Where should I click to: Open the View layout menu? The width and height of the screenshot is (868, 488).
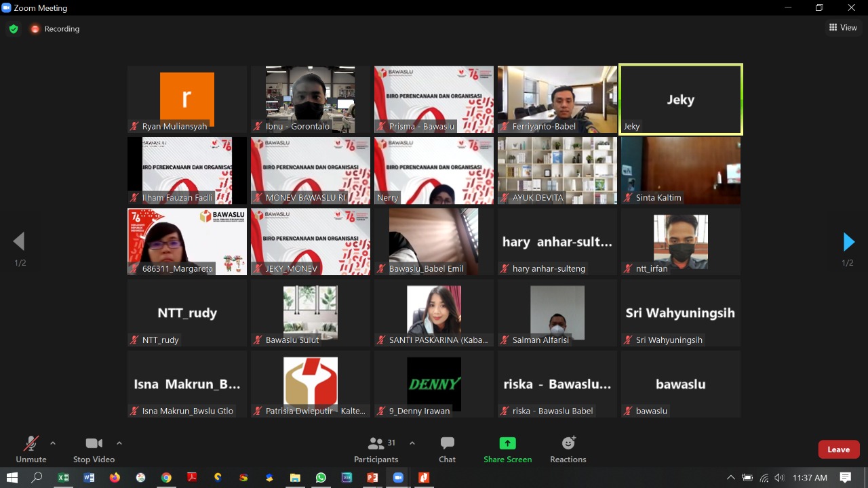click(x=843, y=28)
